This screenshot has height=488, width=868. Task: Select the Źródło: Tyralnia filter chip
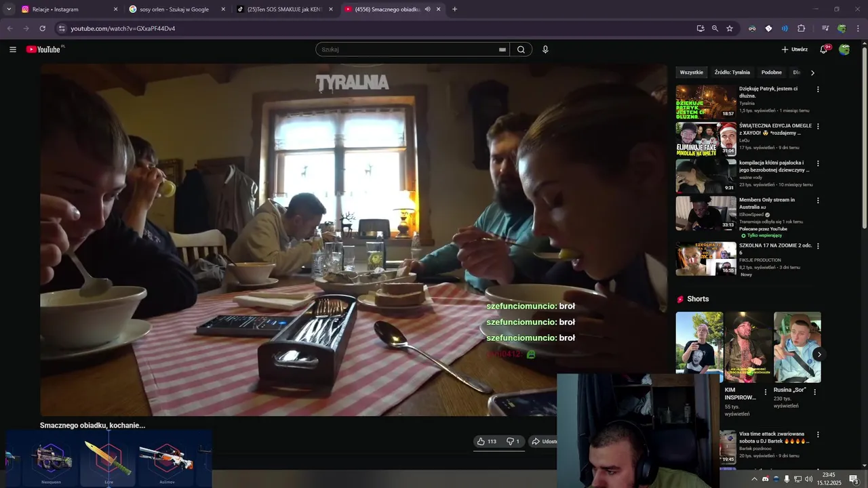point(732,73)
